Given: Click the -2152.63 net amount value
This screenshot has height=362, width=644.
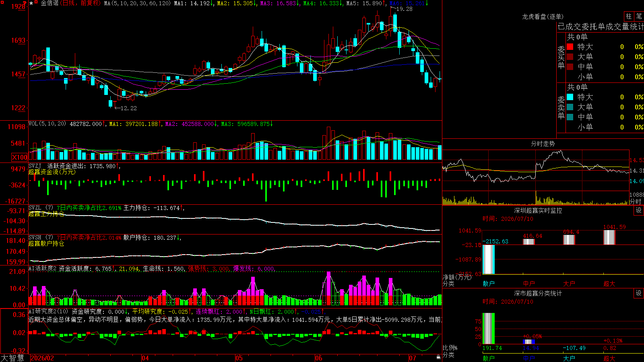Looking at the screenshot, I should (495, 241).
